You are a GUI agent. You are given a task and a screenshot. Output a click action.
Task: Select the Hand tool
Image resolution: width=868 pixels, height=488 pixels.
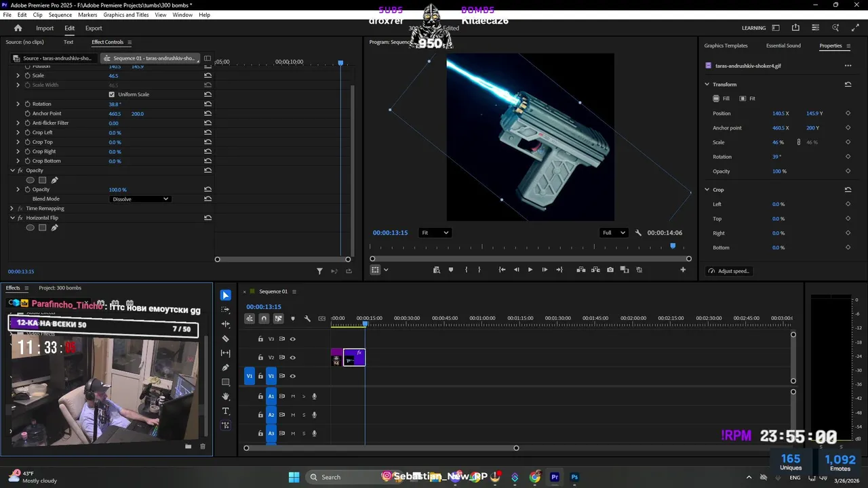[x=226, y=396]
